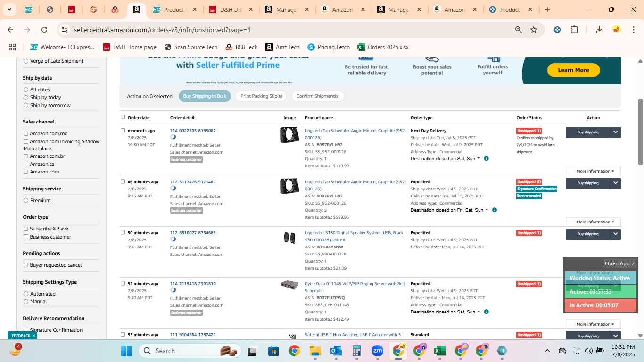Select Premium shipping service
Image resolution: width=644 pixels, height=362 pixels.
26,200
